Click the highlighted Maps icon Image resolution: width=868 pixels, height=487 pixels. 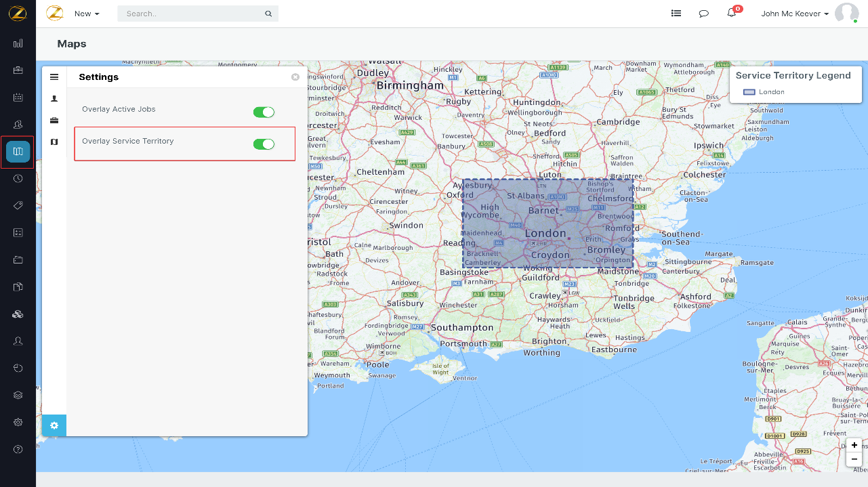[18, 152]
